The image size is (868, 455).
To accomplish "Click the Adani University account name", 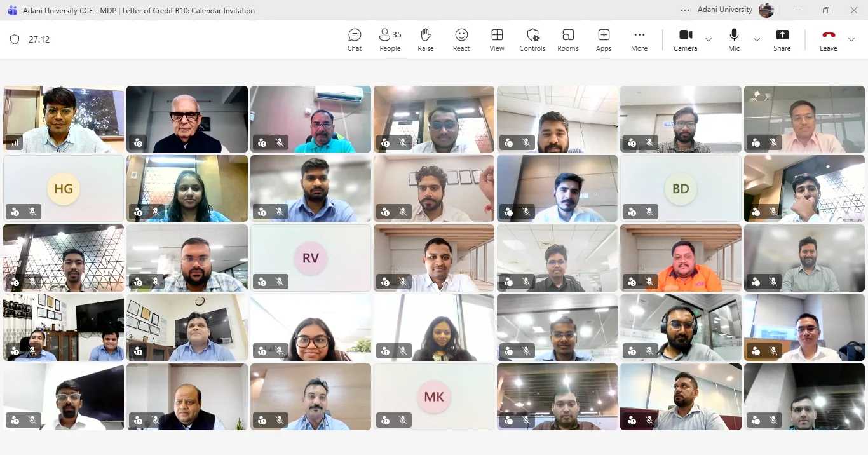I will [x=725, y=10].
